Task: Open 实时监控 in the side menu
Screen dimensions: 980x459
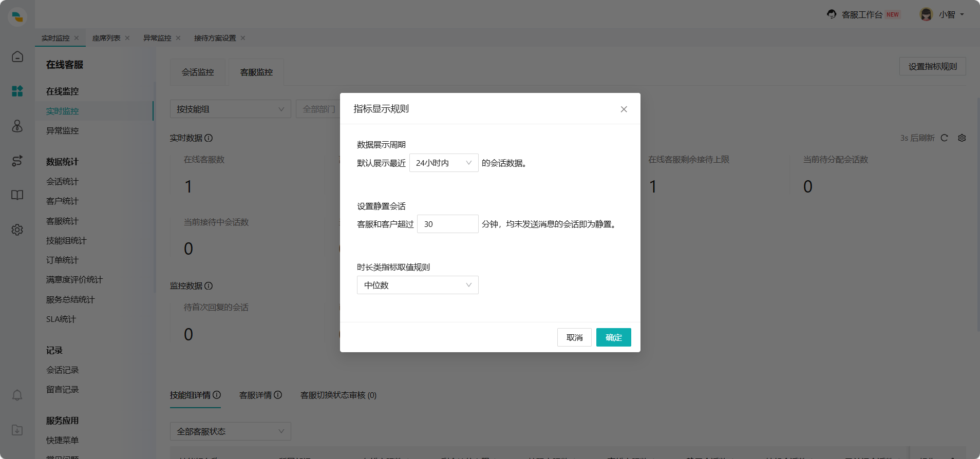Action: pyautogui.click(x=63, y=111)
